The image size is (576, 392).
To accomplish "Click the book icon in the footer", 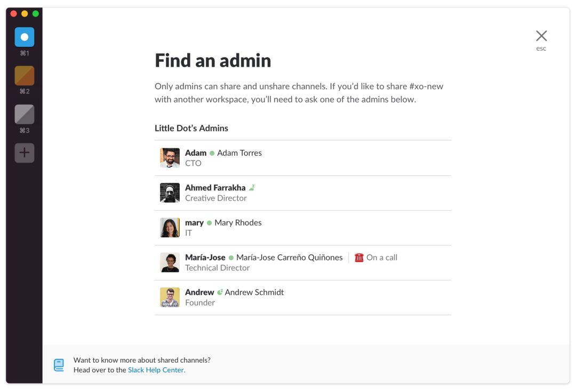I will pyautogui.click(x=59, y=365).
